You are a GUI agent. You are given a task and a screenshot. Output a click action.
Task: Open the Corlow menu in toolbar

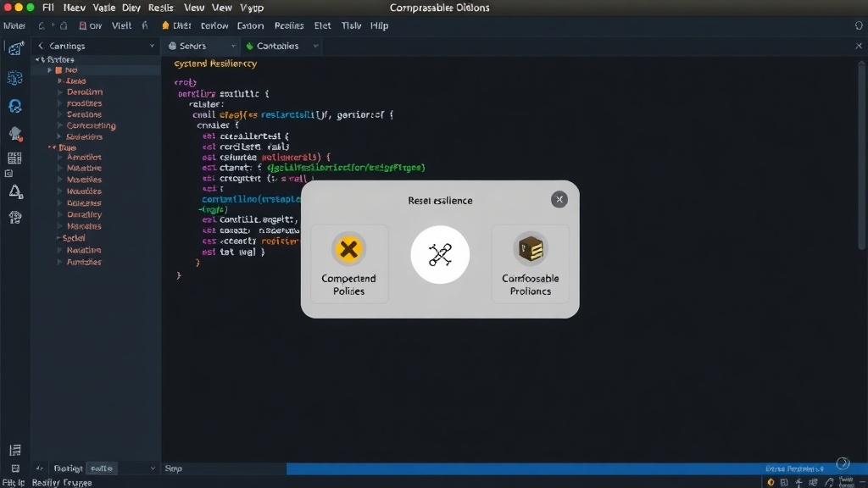pos(214,25)
